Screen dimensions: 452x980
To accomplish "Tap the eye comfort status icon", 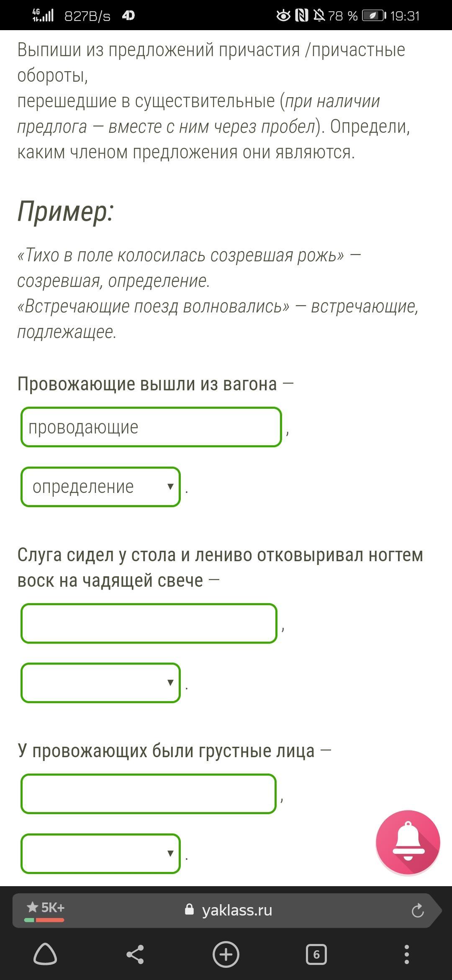I will 283,16.
